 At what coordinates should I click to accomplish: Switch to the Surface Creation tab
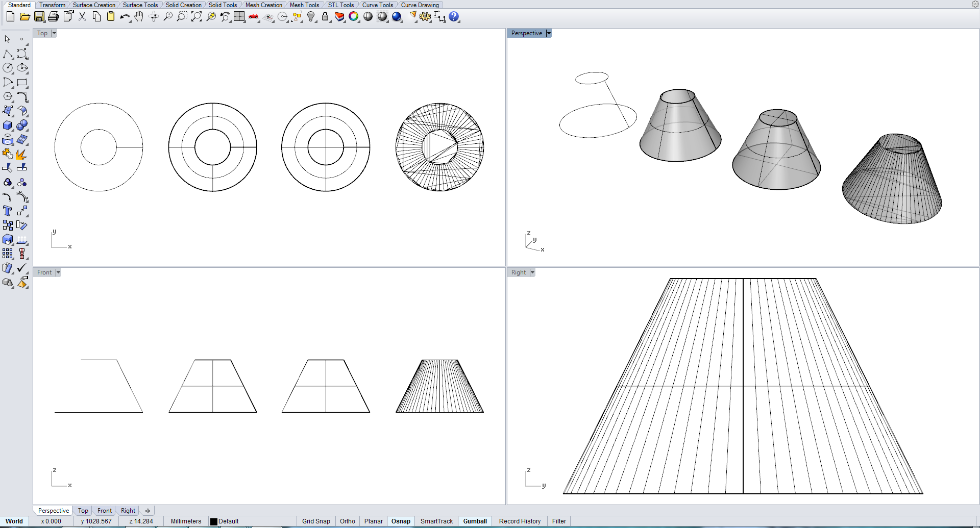click(x=94, y=5)
